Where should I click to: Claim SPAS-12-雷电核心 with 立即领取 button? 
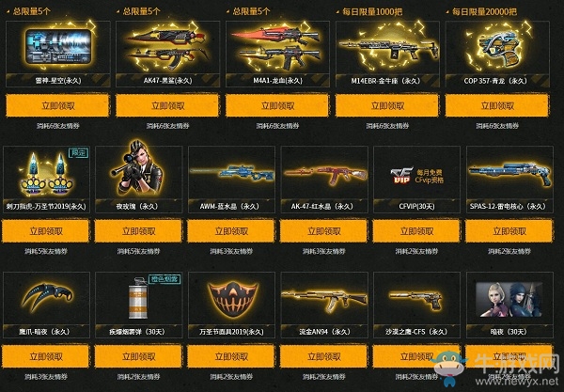pos(509,231)
